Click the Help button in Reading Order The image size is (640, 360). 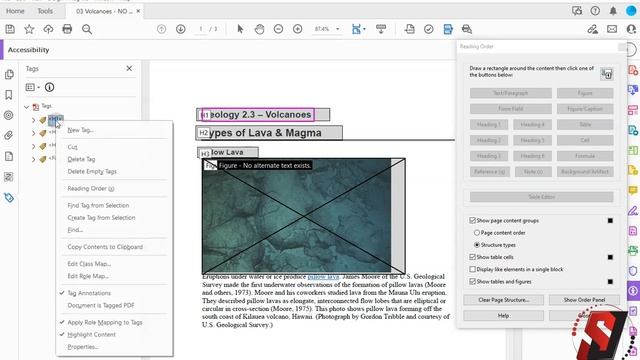pos(504,316)
